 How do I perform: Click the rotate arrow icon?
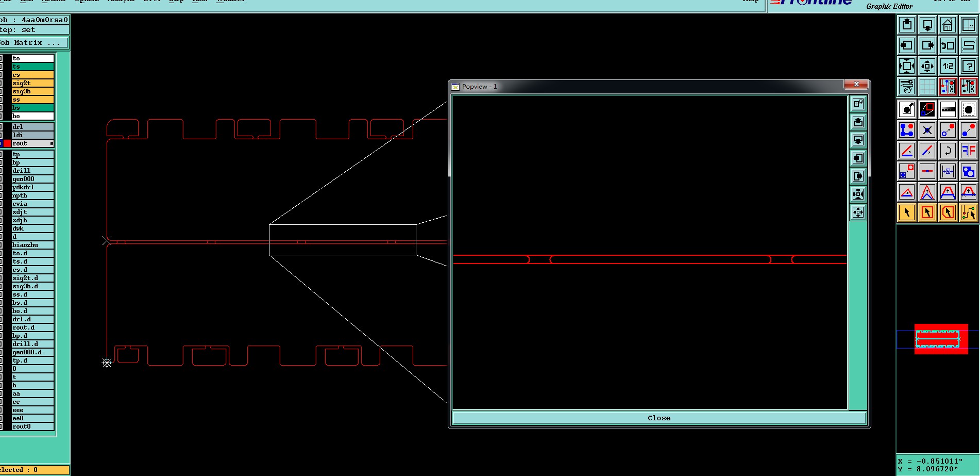click(x=948, y=151)
